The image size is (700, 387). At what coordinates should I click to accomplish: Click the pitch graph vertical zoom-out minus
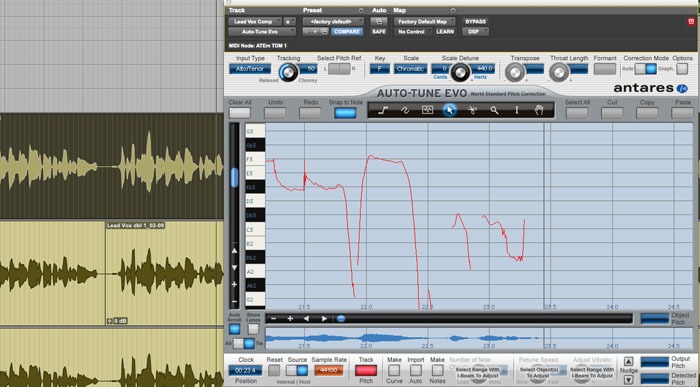click(x=234, y=301)
